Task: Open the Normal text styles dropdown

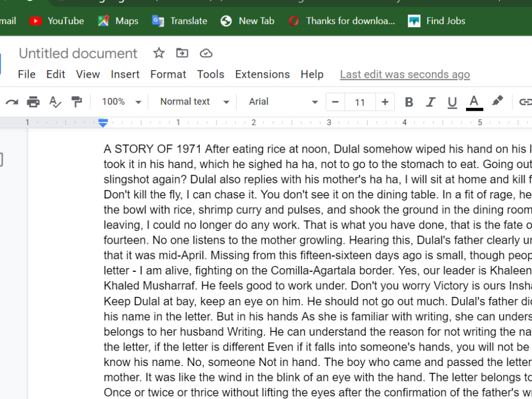Action: click(x=193, y=102)
